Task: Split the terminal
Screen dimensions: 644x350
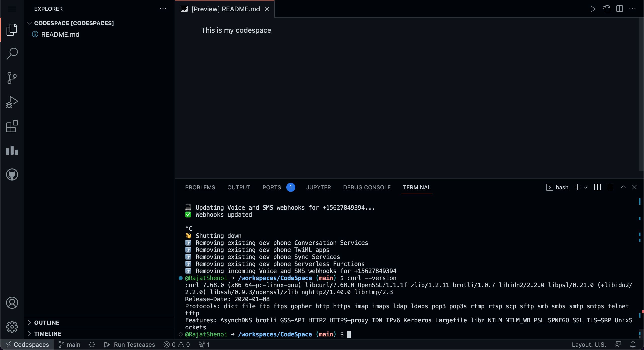Action: [597, 187]
